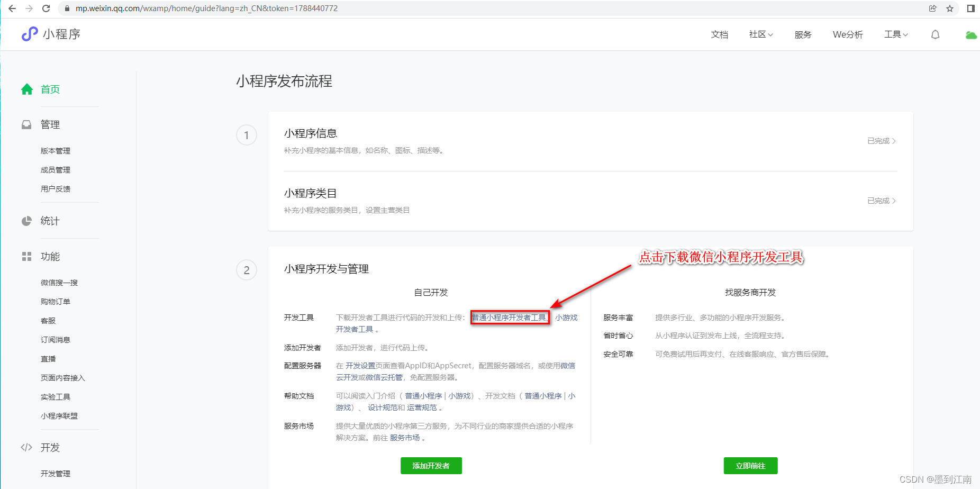The width and height of the screenshot is (980, 489).
Task: Select 开发 section in sidebar
Action: coord(50,447)
